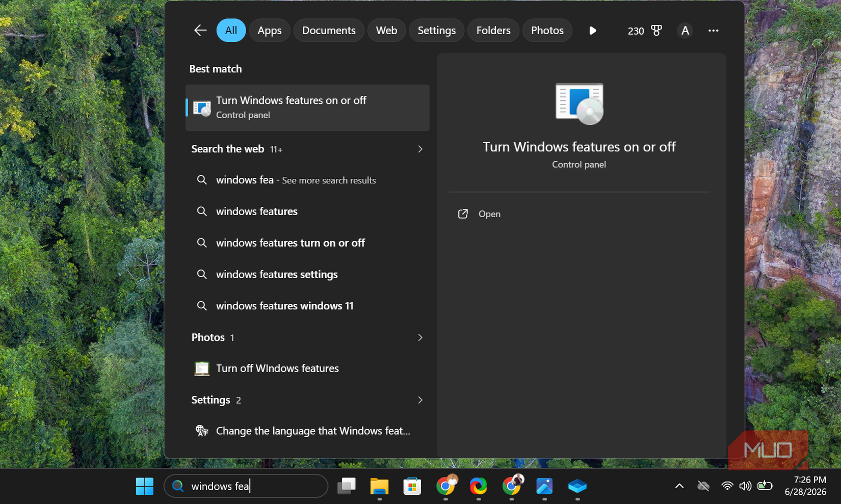
Task: Select 'windows features windows 11' suggestion
Action: click(307, 306)
